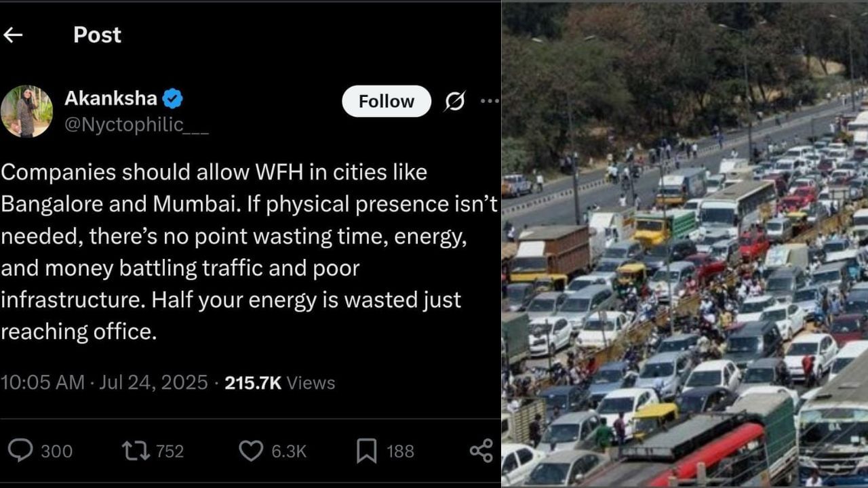This screenshot has height=488, width=868.
Task: Click the blue verified badge next to Akanksha
Action: [173, 99]
